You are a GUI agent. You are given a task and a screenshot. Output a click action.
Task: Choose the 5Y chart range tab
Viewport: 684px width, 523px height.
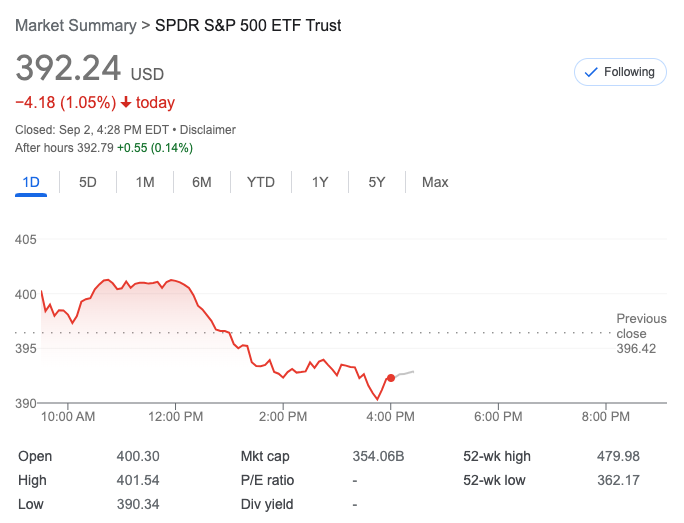click(x=377, y=182)
